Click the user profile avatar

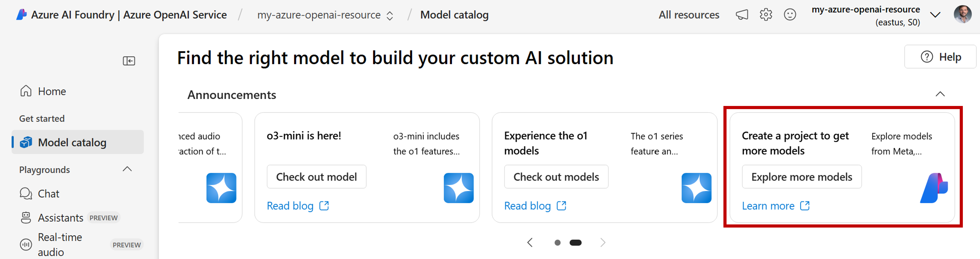click(962, 15)
